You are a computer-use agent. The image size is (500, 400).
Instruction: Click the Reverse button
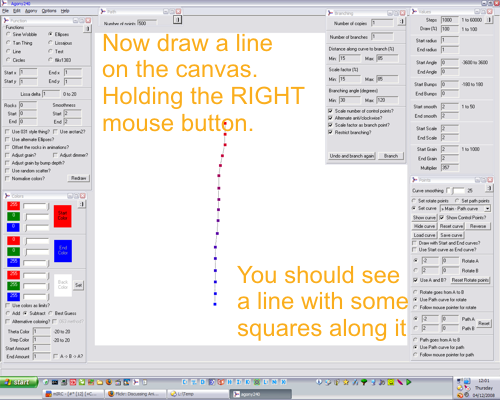point(478,226)
